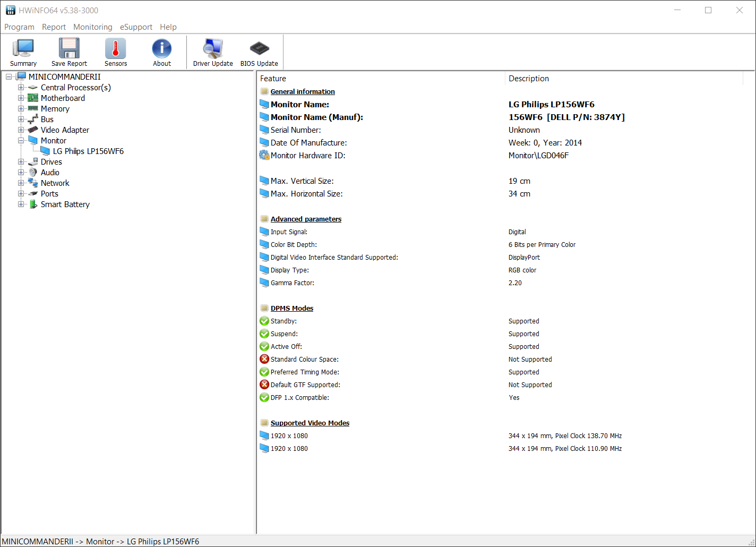Click the Preferred Timing Mode check icon
Image resolution: width=756 pixels, height=547 pixels.
point(264,372)
